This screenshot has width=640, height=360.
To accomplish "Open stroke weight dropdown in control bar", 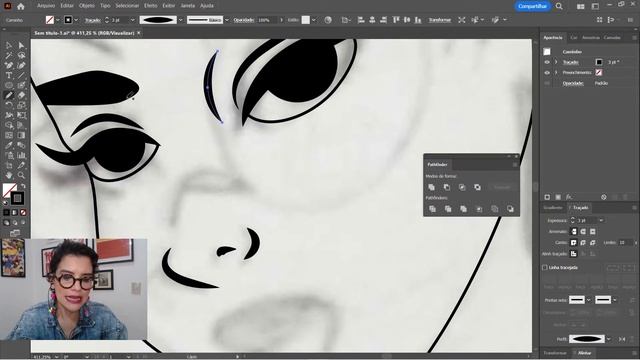I will 132,20.
